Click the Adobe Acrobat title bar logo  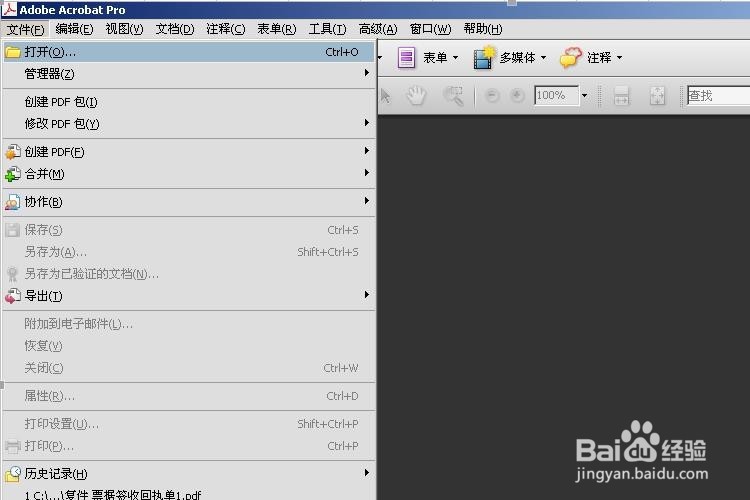(10, 9)
